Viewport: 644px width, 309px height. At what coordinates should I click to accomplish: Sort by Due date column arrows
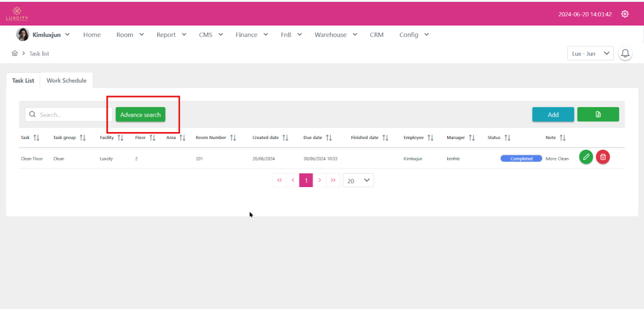[329, 137]
